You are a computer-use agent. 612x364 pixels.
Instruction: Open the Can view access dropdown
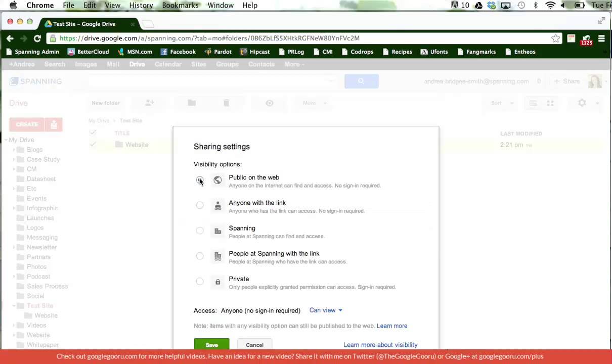[x=326, y=310]
